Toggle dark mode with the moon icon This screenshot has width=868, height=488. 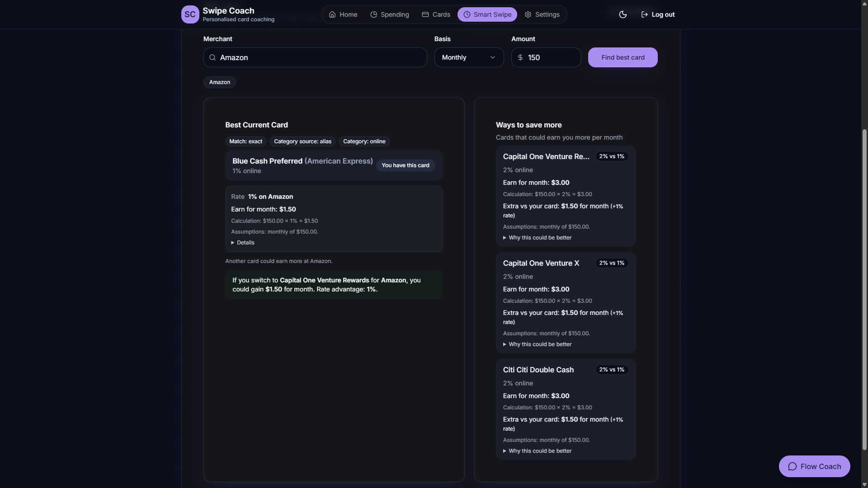coord(623,14)
